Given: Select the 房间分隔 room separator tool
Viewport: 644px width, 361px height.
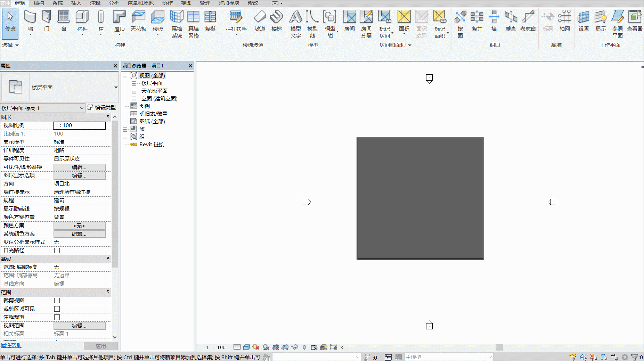Looking at the screenshot, I should click(366, 24).
